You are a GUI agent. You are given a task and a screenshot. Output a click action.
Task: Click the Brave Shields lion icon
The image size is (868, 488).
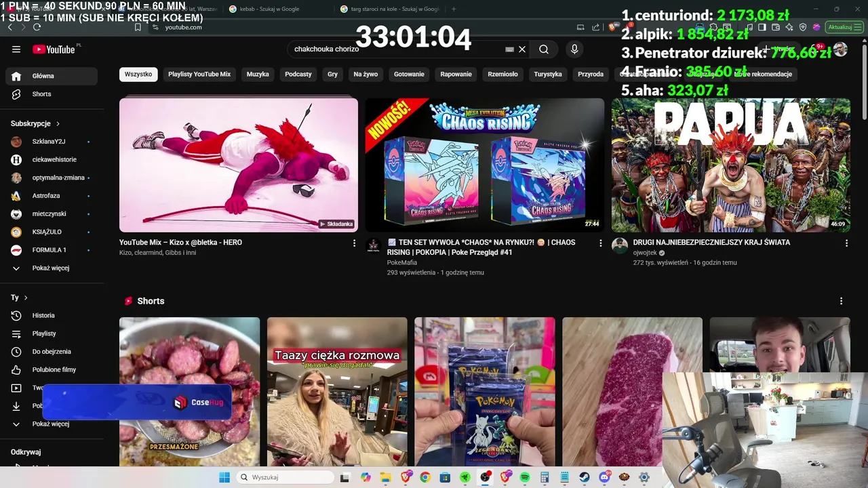(612, 27)
